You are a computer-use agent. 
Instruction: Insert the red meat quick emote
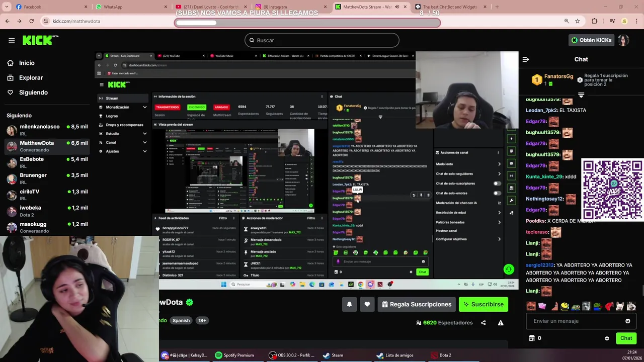tap(609, 306)
